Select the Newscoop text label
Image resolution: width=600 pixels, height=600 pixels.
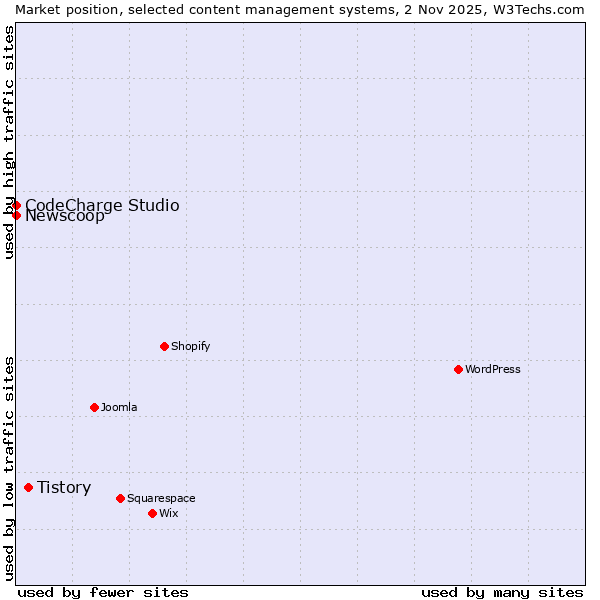[x=65, y=216]
